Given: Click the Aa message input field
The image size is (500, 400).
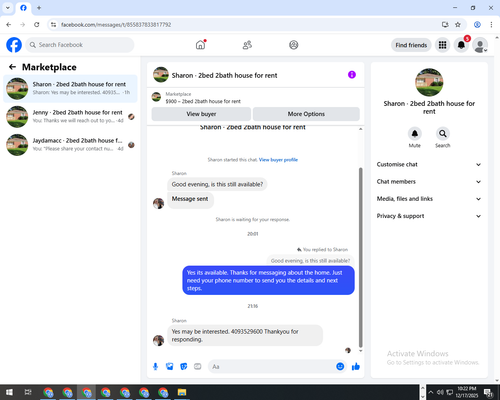Looking at the screenshot, I should click(272, 367).
